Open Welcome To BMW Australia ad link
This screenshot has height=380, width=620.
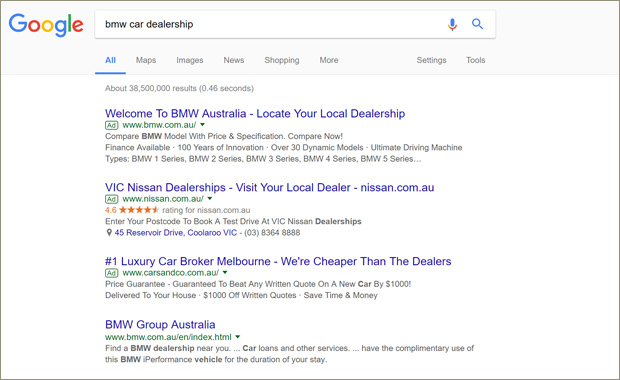tap(255, 113)
